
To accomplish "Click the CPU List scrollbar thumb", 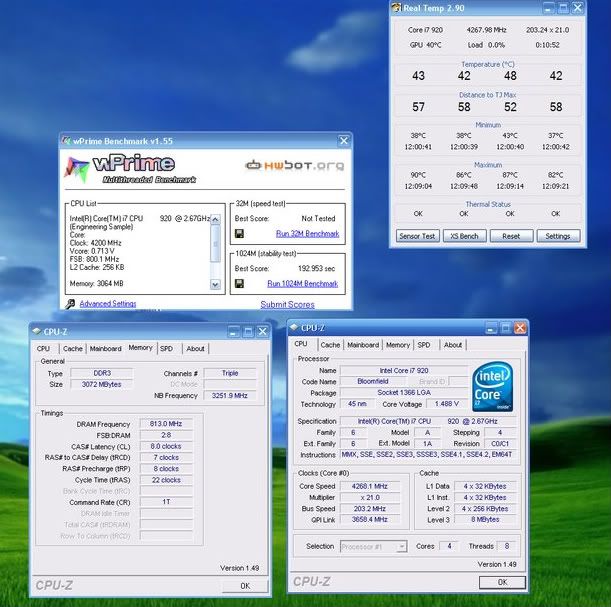I will click(x=215, y=243).
